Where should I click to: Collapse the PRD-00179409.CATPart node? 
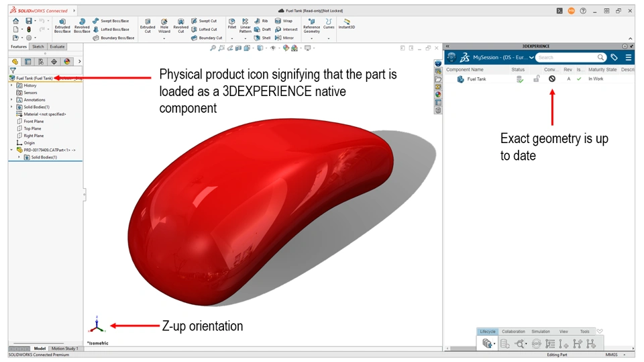click(x=11, y=150)
